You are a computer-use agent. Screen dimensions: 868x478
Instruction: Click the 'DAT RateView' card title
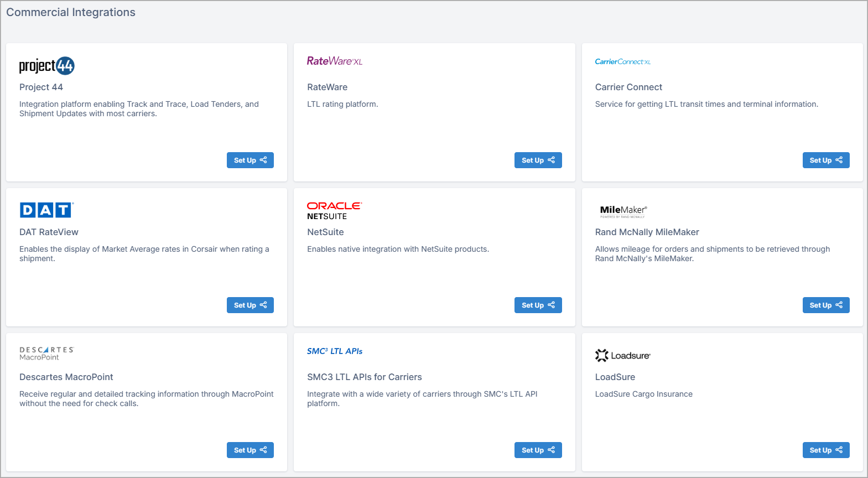[49, 232]
